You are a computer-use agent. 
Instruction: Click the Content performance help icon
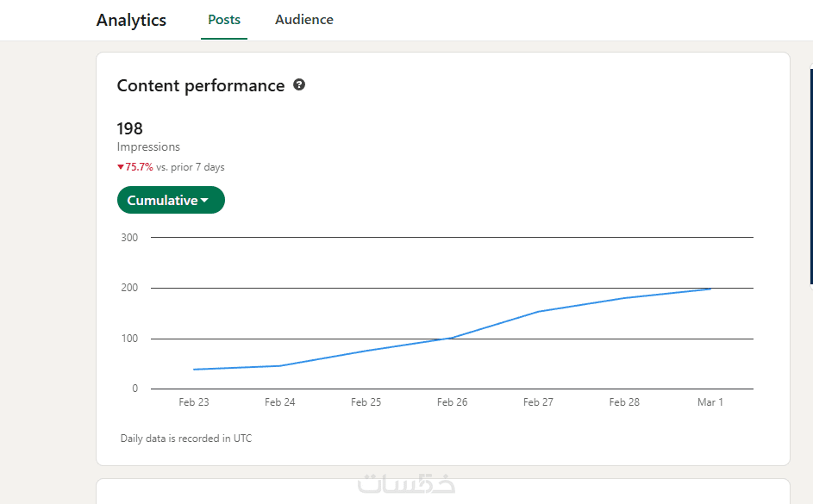[299, 84]
